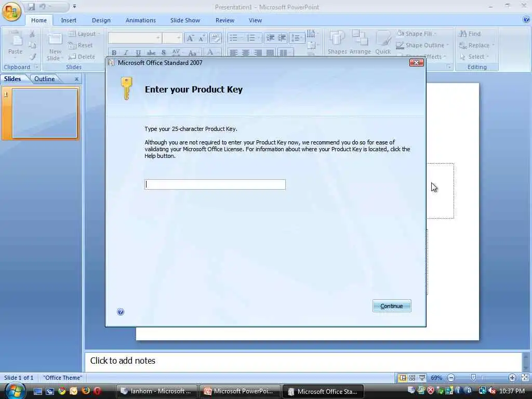Switch to the Outline pane tab
The height and width of the screenshot is (399, 532).
[45, 79]
